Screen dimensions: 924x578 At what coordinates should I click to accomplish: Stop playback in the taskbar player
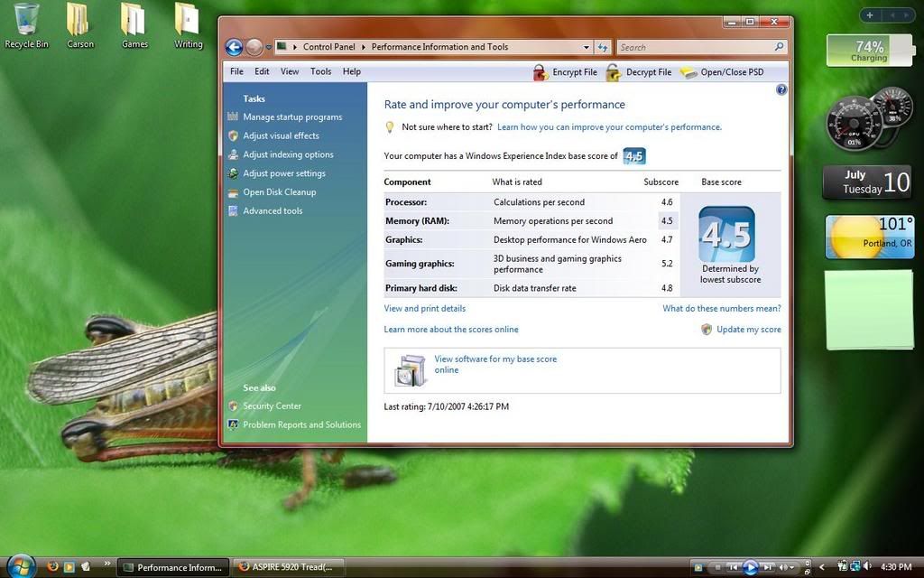[717, 567]
